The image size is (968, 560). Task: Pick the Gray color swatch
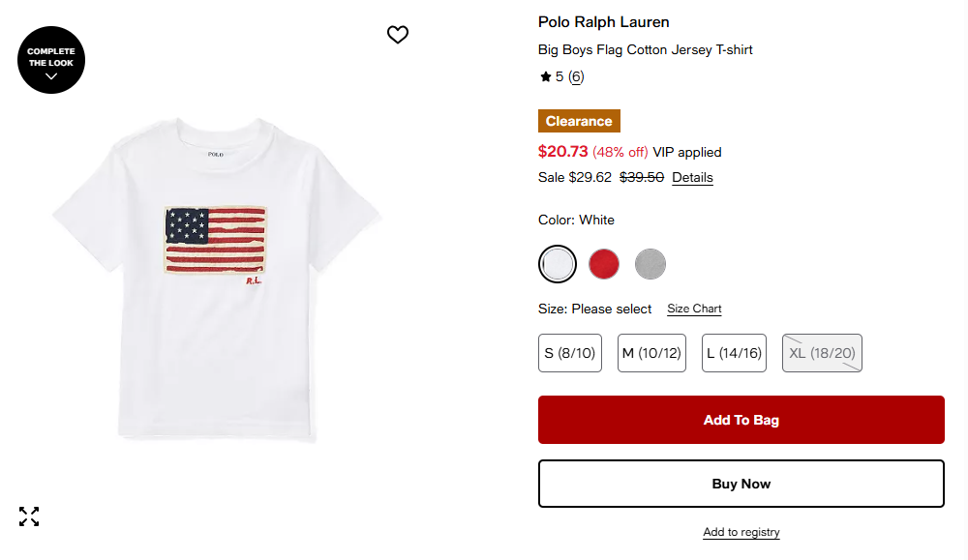pyautogui.click(x=650, y=264)
